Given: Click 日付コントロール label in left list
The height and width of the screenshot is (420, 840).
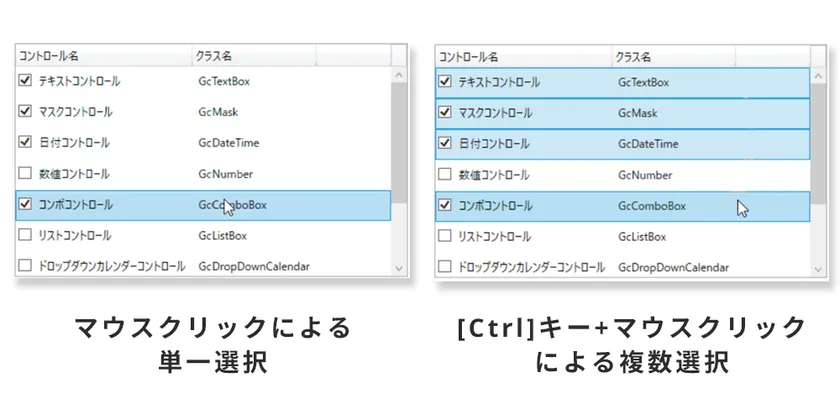Looking at the screenshot, I should pyautogui.click(x=74, y=142).
